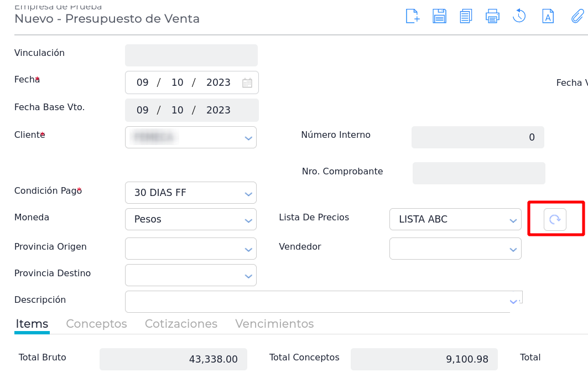Click the document 'A' icon
This screenshot has height=377, width=588.
[x=548, y=16]
